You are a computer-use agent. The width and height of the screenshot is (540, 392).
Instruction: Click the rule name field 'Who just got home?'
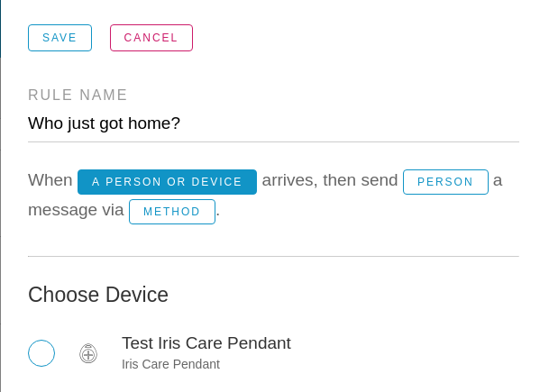click(x=273, y=123)
